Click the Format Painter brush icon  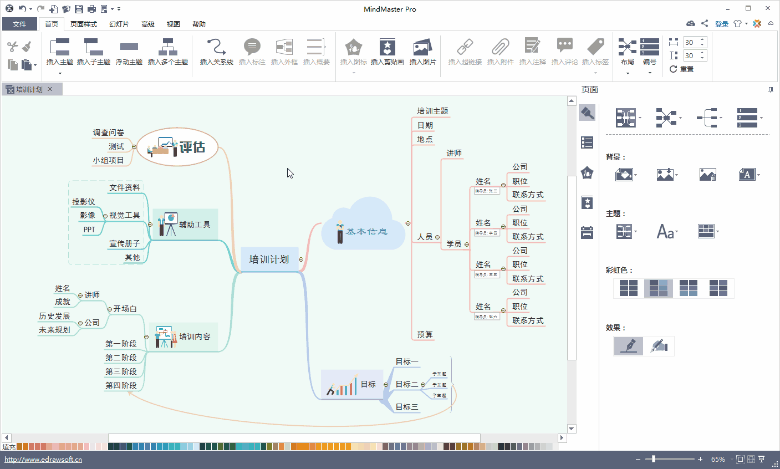[x=27, y=47]
